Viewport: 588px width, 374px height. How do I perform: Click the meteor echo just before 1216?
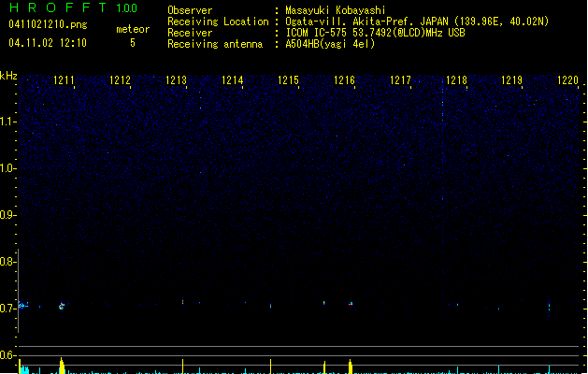point(351,304)
